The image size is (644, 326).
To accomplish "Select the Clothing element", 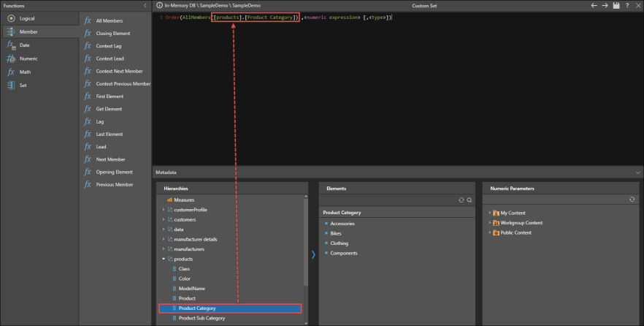I will [x=339, y=243].
